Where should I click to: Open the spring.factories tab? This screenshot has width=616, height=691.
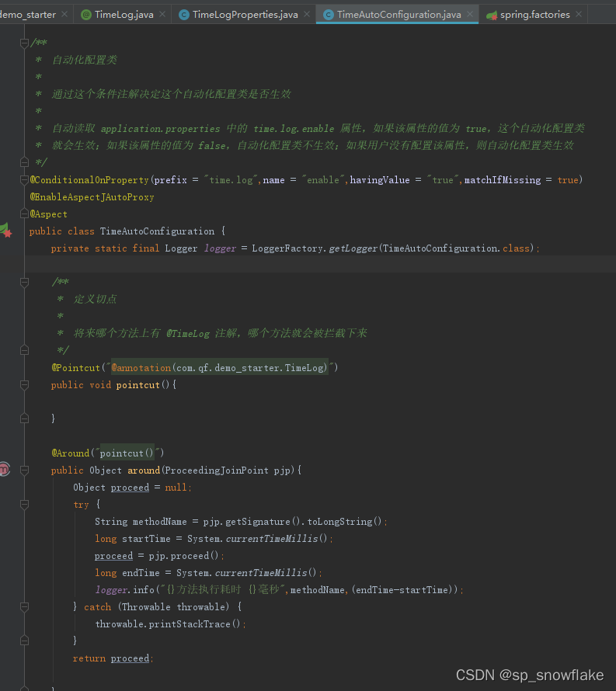point(535,15)
